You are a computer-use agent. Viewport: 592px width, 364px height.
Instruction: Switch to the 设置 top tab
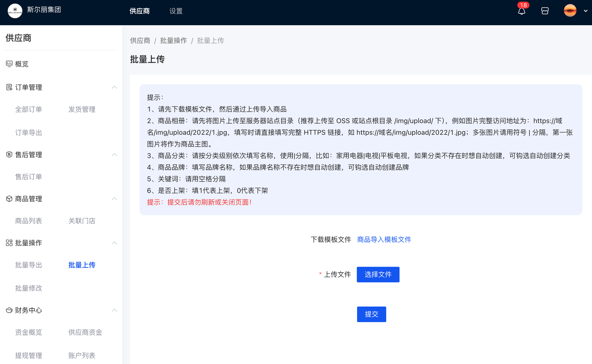pos(176,11)
